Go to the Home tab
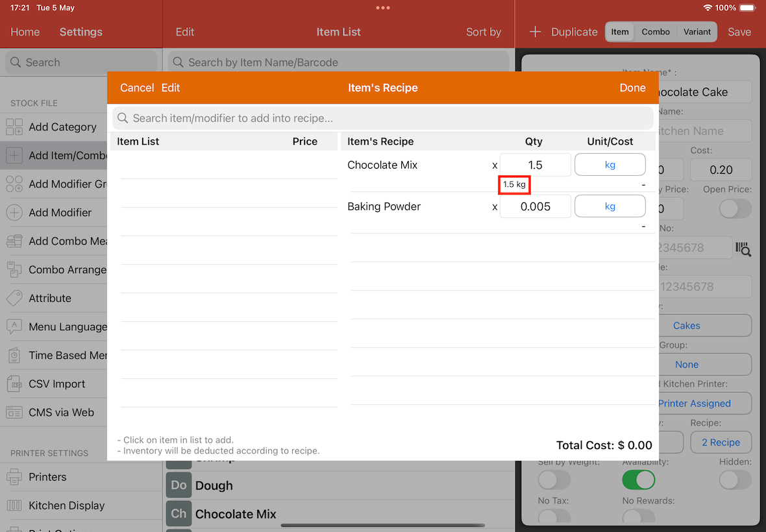 point(25,32)
